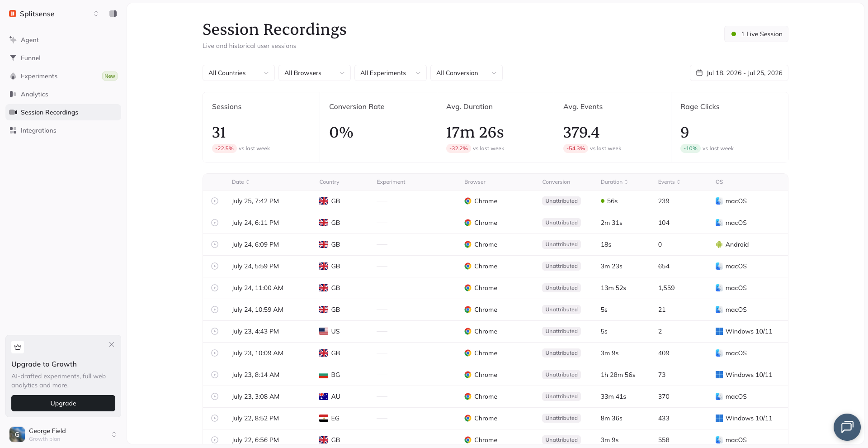
Task: Open the Funnel page
Action: (63, 58)
